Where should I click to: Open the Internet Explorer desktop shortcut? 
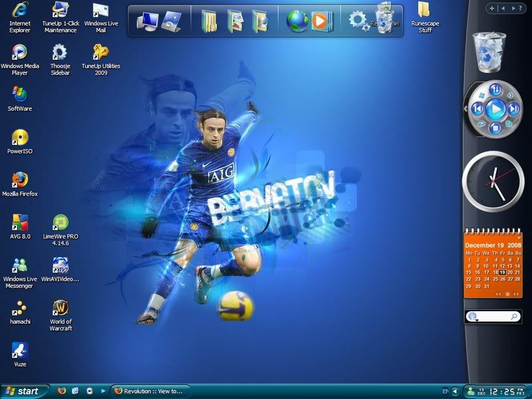coord(20,17)
